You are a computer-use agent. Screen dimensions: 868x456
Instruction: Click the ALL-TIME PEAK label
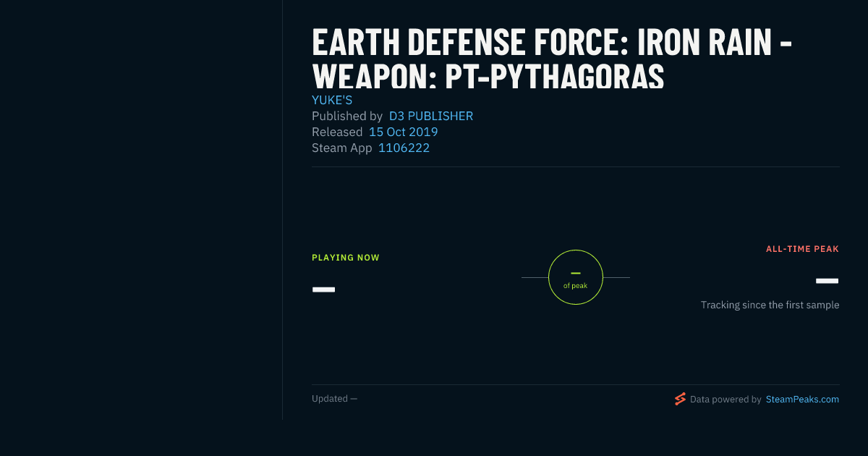(x=802, y=249)
